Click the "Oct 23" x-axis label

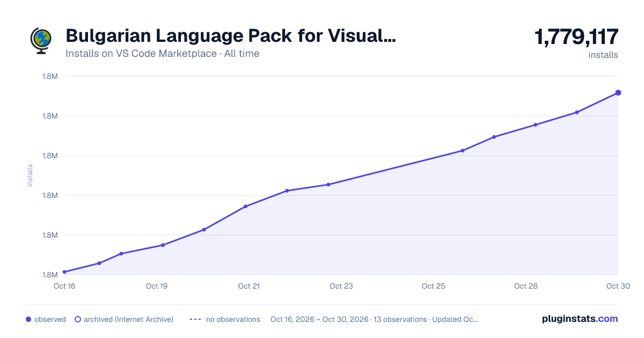[341, 286]
